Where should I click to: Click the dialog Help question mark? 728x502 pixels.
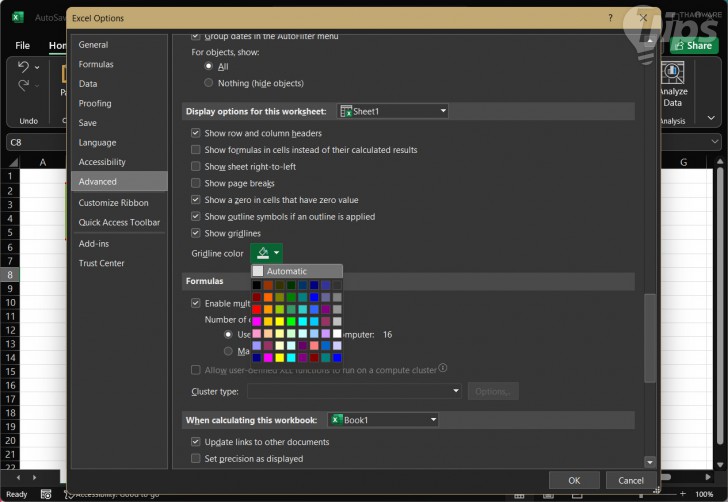(610, 18)
